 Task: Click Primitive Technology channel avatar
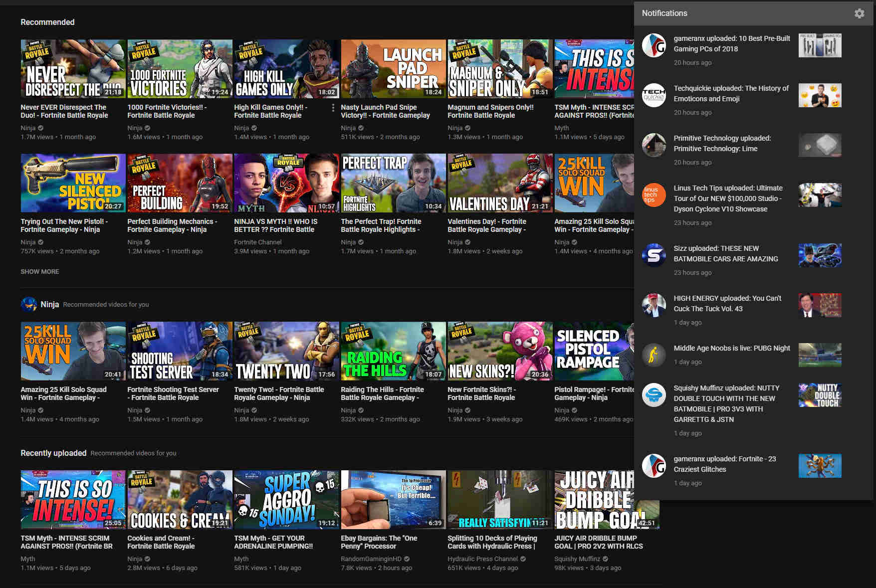tap(654, 145)
